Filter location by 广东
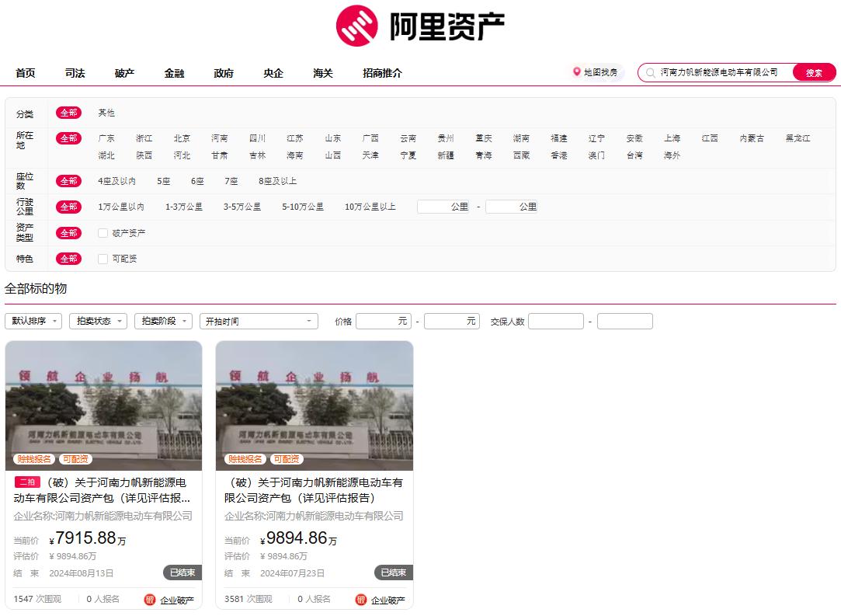Viewport: 841px width, 616px height. tap(106, 138)
